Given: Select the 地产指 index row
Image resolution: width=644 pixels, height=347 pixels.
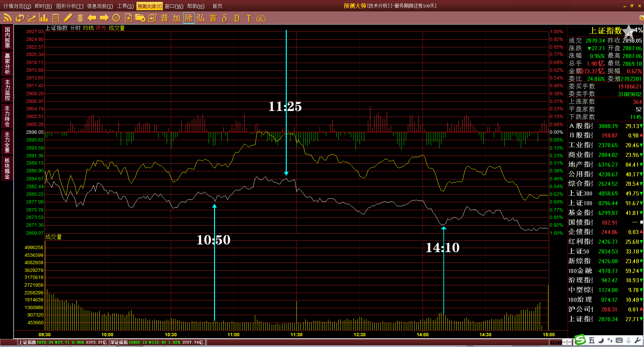Looking at the screenshot, I should pos(605,165).
